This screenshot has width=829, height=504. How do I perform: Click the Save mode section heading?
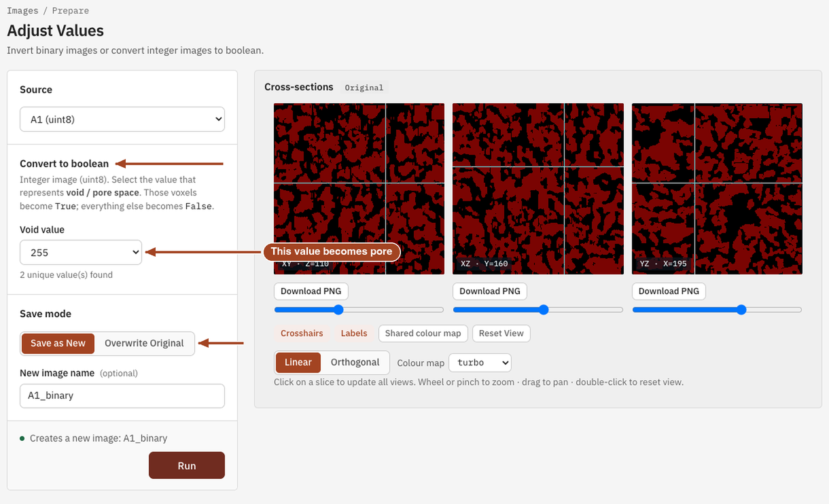pyautogui.click(x=46, y=314)
